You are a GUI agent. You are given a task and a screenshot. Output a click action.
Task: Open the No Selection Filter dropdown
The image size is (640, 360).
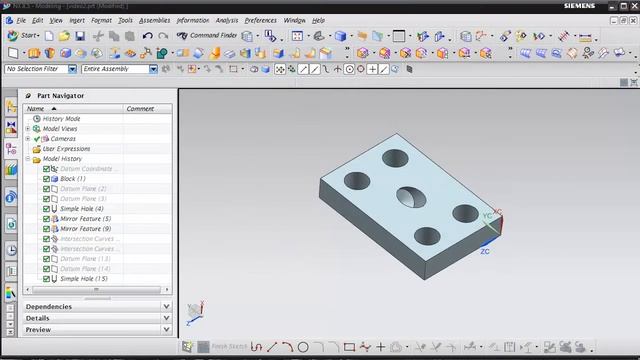72,69
